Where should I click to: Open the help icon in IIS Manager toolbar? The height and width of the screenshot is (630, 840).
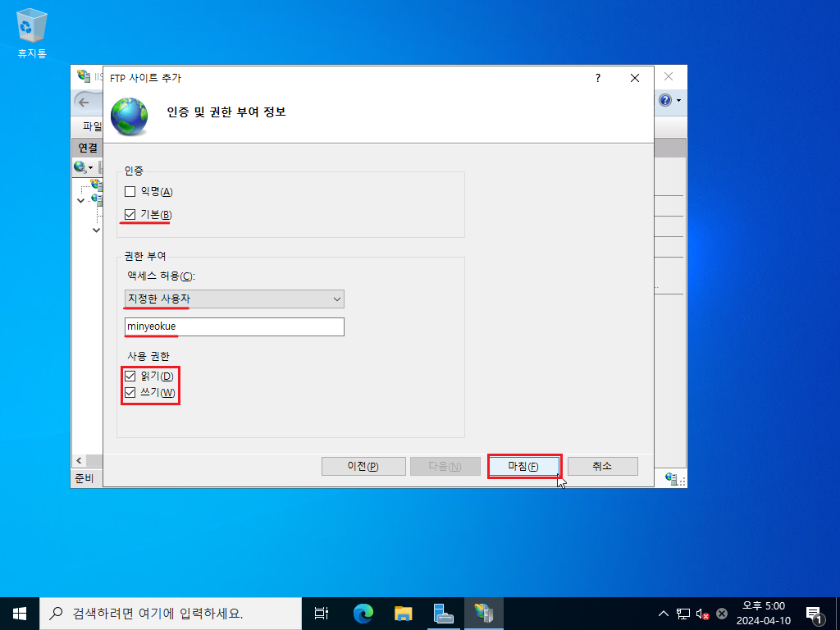point(664,100)
